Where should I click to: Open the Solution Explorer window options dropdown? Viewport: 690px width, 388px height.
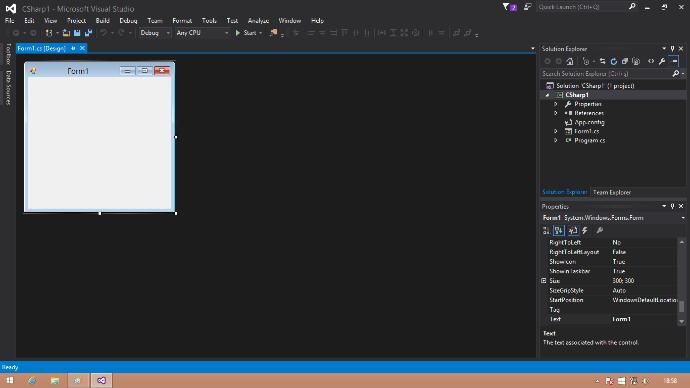coord(664,48)
